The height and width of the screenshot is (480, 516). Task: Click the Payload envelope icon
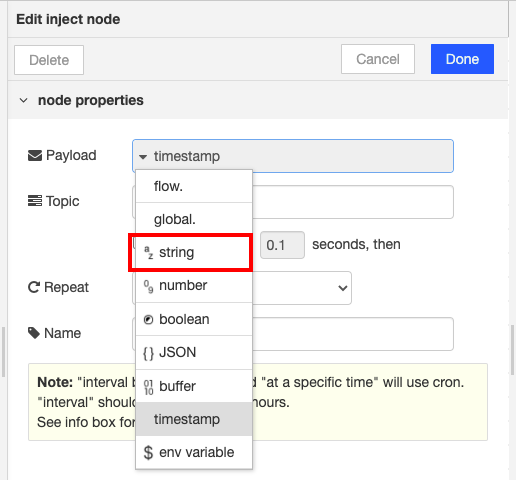(x=35, y=155)
